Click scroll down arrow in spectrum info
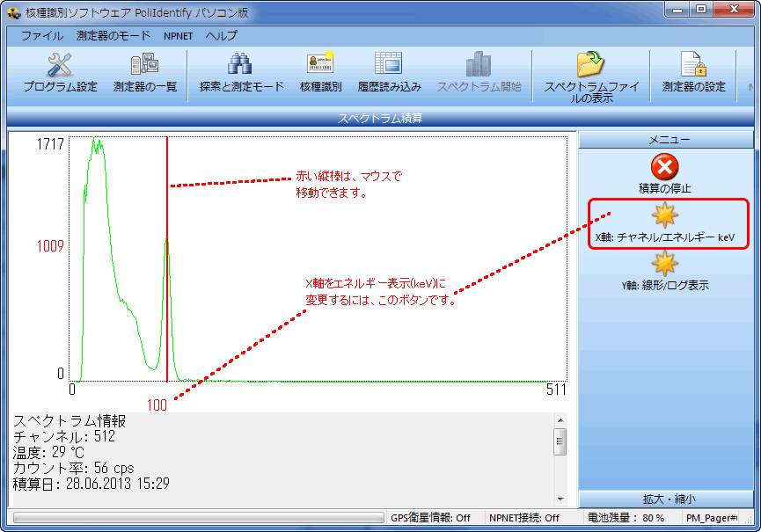Viewport: 761px width, 532px height. pos(560,499)
